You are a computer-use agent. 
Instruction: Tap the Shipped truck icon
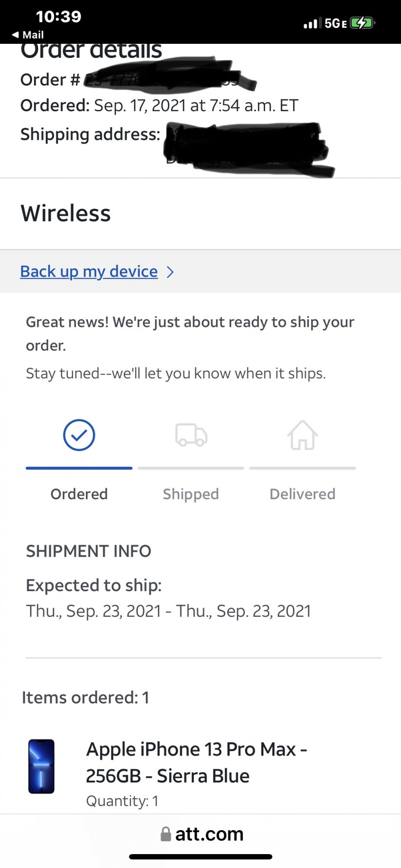click(191, 435)
